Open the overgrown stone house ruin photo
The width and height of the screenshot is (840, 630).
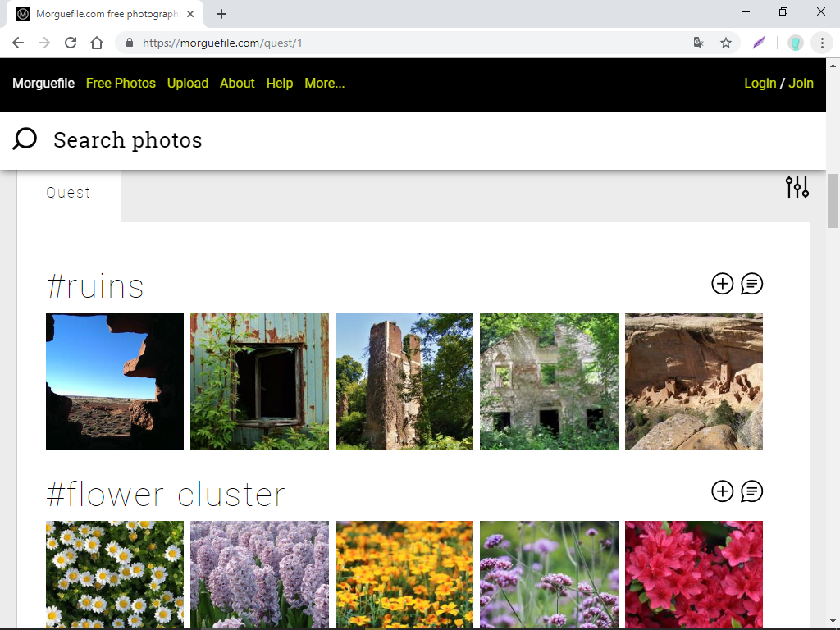point(549,381)
